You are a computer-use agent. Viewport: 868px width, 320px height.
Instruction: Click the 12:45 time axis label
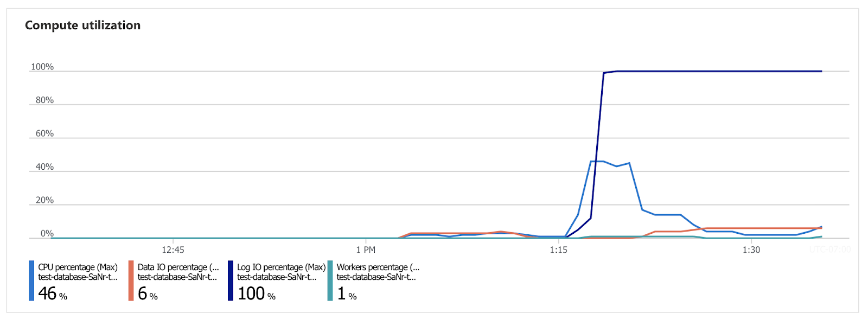[173, 250]
